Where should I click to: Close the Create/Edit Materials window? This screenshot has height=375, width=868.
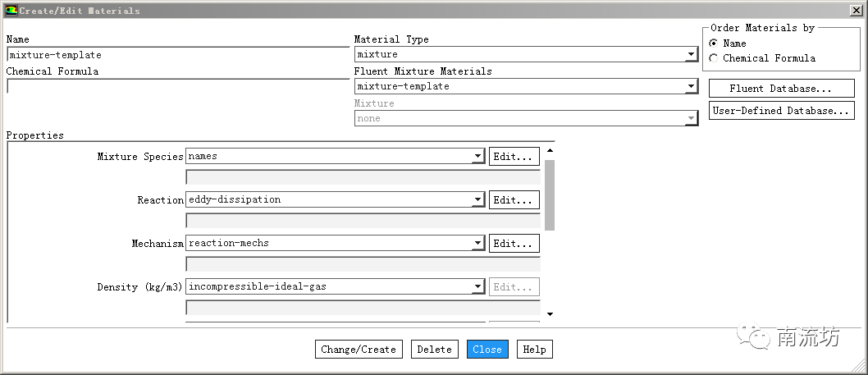[856, 11]
